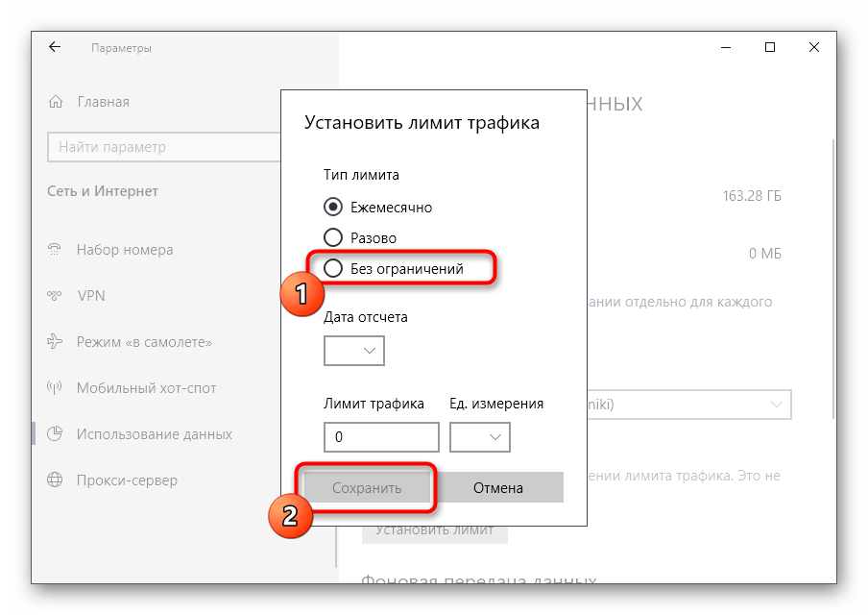Click the airplane mode icon
The image size is (868, 615).
[x=55, y=342]
